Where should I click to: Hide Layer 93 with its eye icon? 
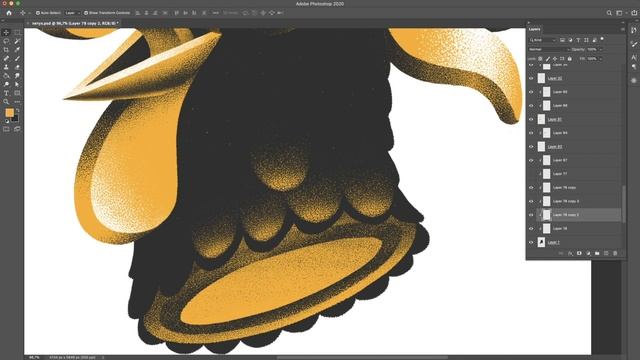(x=531, y=92)
